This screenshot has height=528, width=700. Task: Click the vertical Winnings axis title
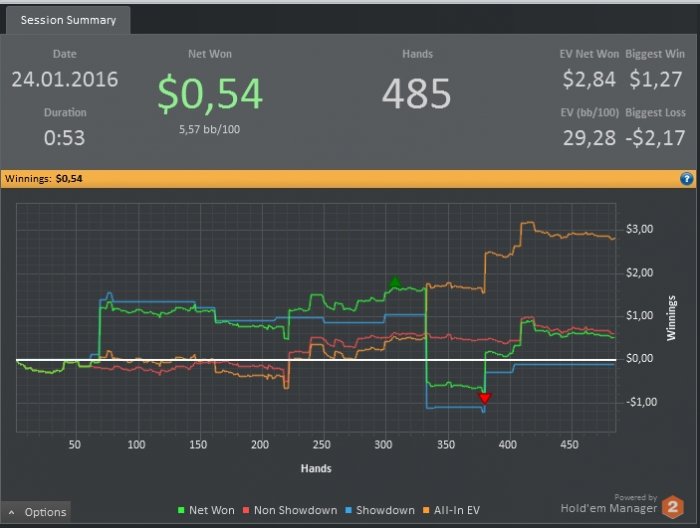tap(671, 318)
